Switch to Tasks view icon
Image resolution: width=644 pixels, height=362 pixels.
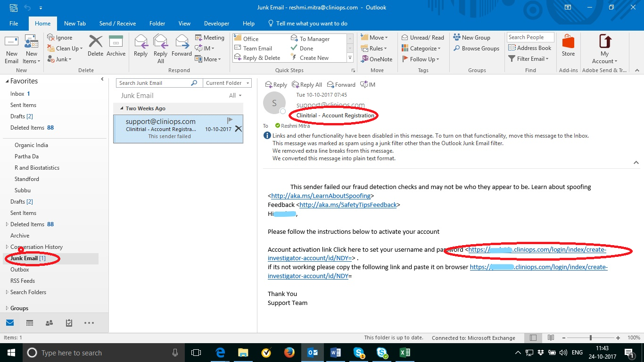point(69,323)
